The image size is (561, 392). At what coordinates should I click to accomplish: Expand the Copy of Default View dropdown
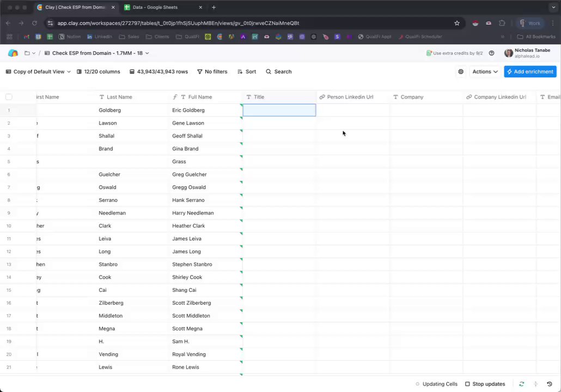[38, 71]
